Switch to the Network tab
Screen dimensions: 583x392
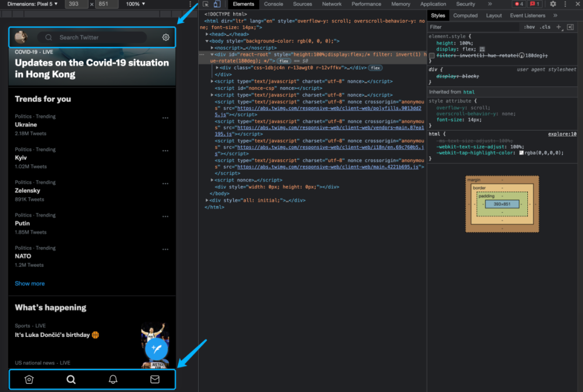pyautogui.click(x=331, y=4)
